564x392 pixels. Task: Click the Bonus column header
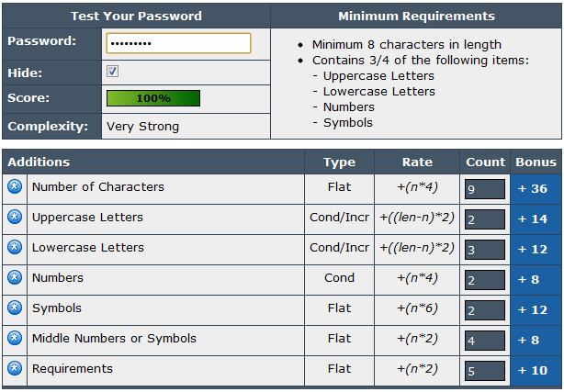[536, 162]
